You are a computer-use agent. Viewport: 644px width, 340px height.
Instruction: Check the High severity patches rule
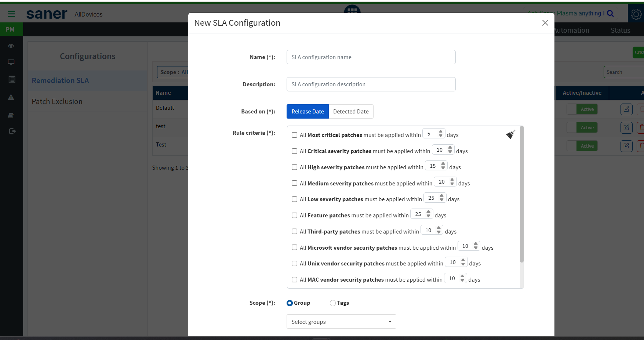click(x=294, y=167)
